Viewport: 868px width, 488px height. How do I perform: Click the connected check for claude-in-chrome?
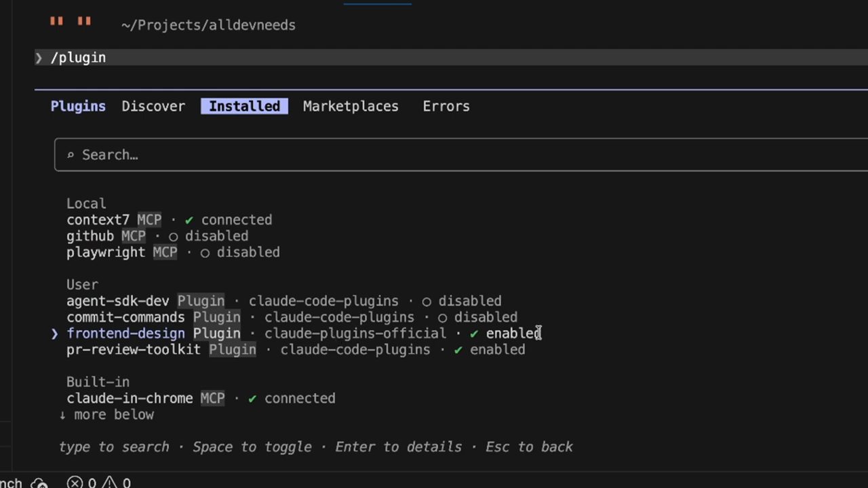coord(252,399)
